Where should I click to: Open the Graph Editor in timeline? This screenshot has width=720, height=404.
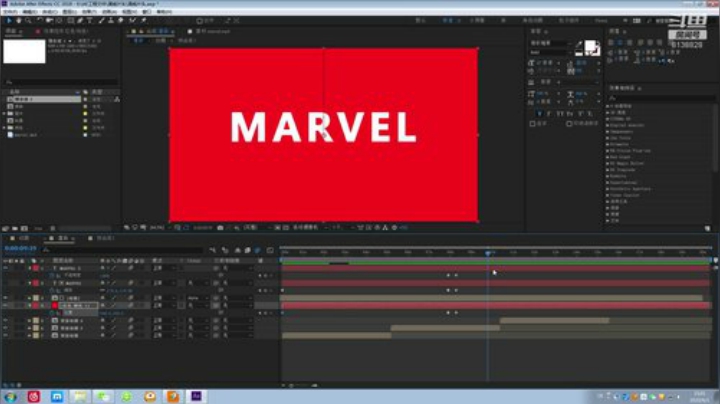tap(270, 250)
